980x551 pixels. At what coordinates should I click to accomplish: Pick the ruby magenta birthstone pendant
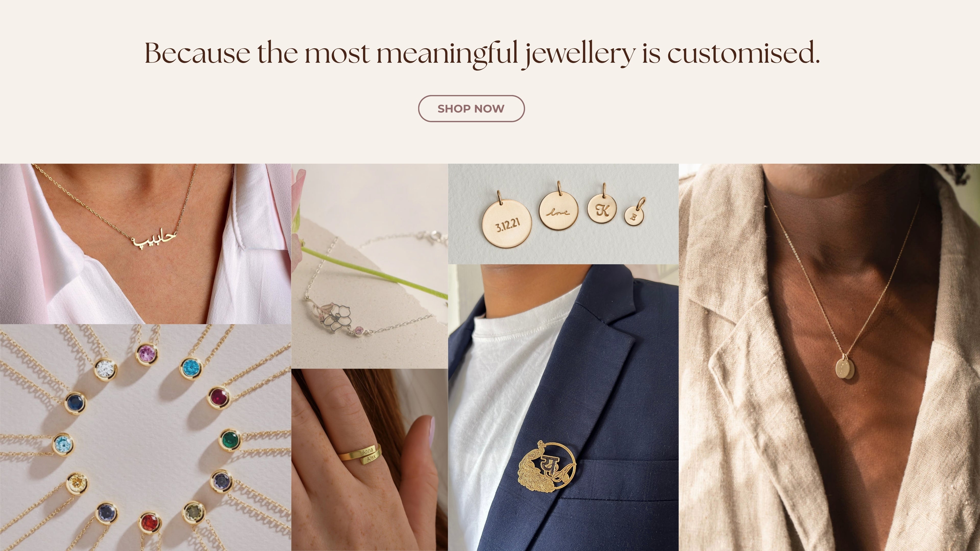click(x=219, y=397)
